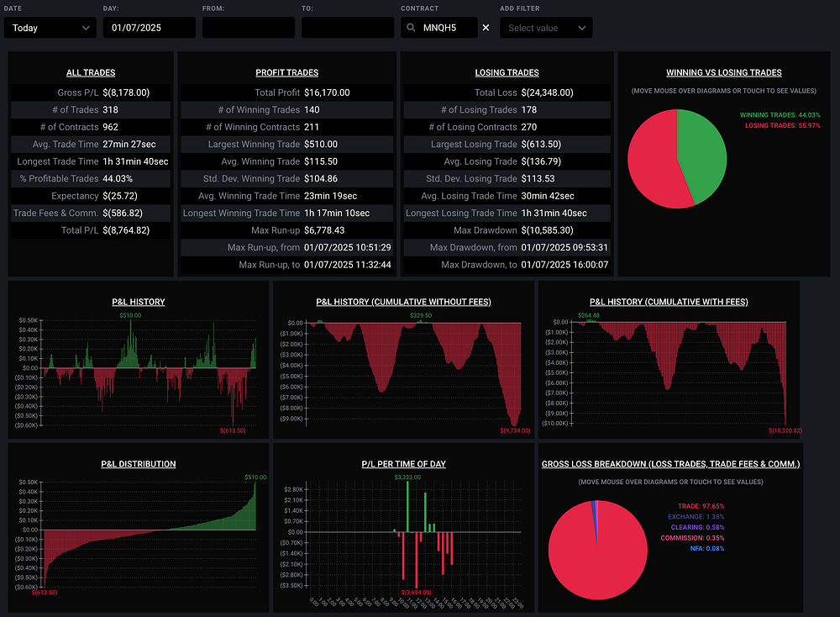Screen dimensions: 840x617
Task: Click the # of Losing Trades value 178
Action: point(528,109)
